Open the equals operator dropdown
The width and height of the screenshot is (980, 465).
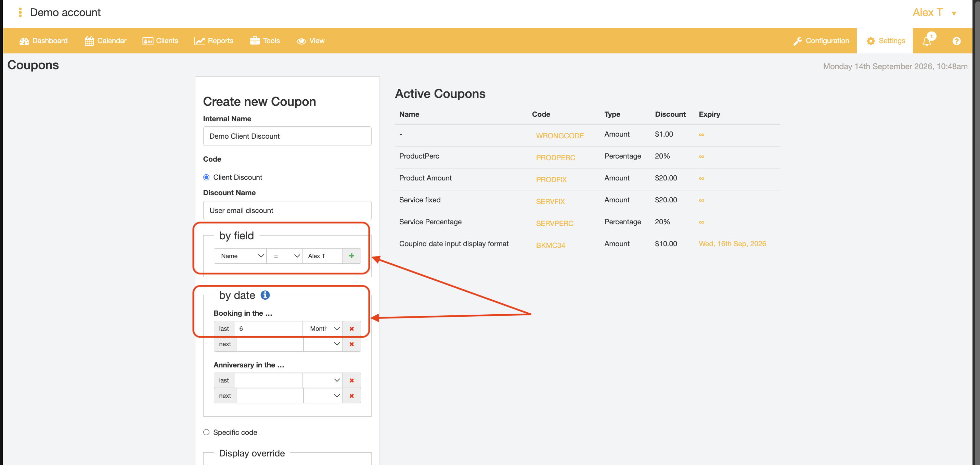point(285,256)
